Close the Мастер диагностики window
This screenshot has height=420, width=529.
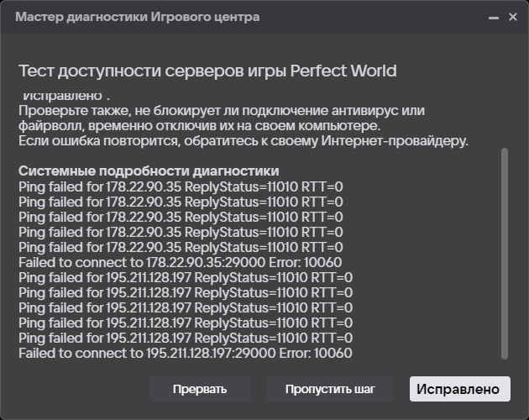point(513,17)
